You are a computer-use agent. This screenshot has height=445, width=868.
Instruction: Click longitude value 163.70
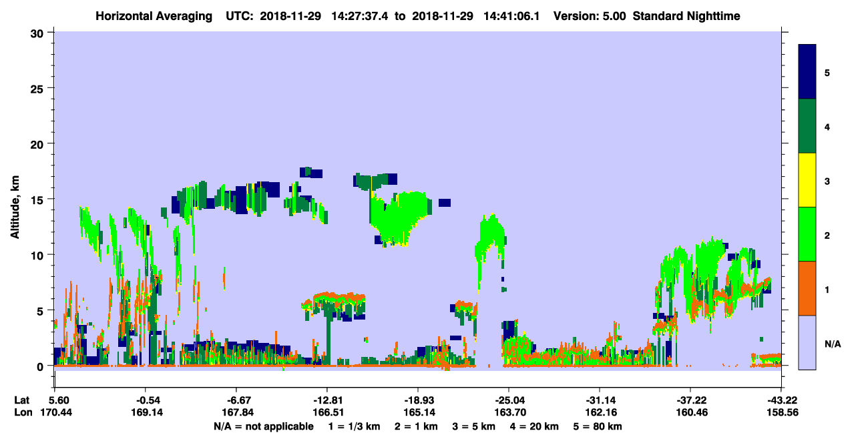[509, 413]
